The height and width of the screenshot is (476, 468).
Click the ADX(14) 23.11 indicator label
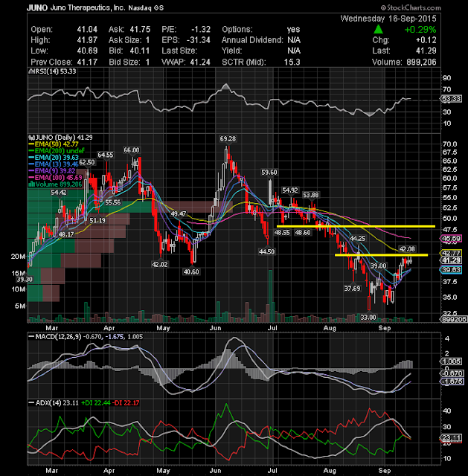[54, 403]
